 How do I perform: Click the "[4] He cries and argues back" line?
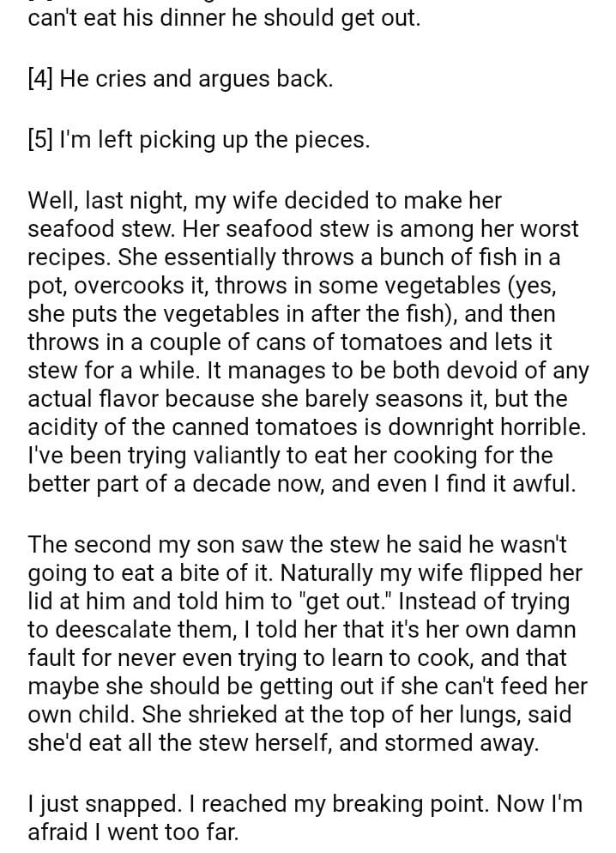coord(180,79)
